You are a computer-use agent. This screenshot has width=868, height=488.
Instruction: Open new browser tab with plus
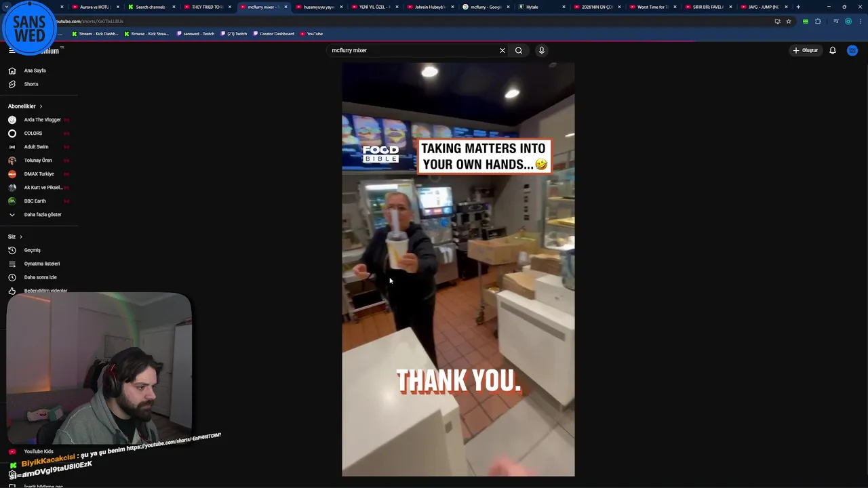pos(798,7)
